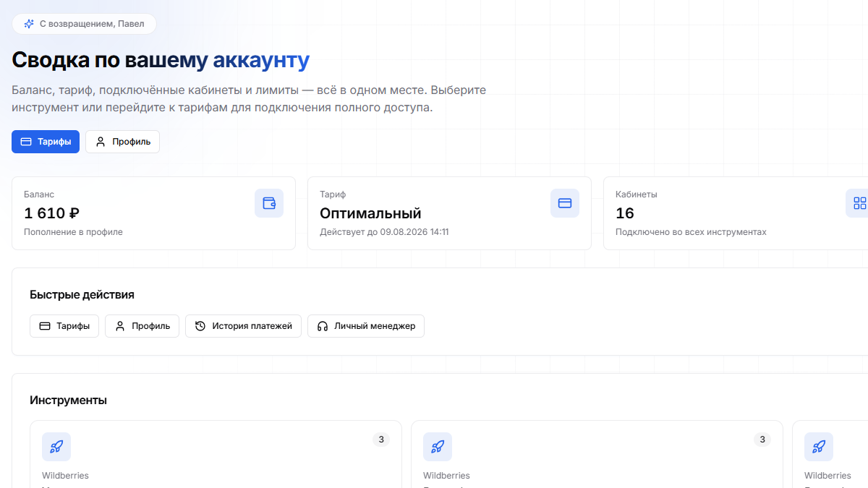The height and width of the screenshot is (488, 868).
Task: Contact Личный менеджер quick action
Action: tap(366, 326)
